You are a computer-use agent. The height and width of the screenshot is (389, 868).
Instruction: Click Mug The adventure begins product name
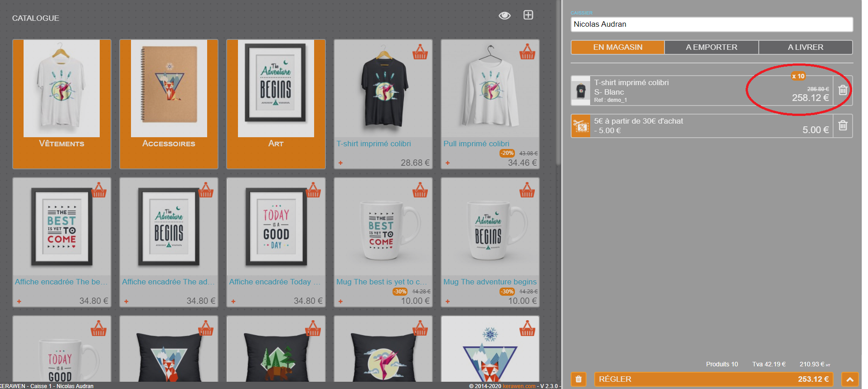tap(490, 282)
